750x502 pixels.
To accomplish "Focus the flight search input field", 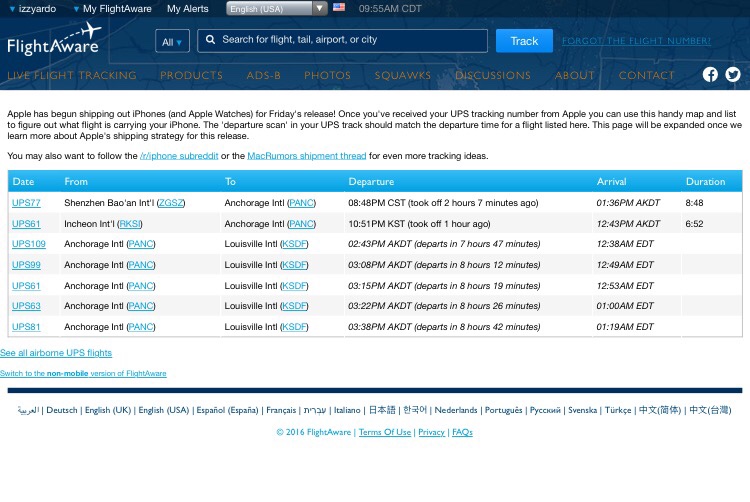I will click(x=342, y=41).
